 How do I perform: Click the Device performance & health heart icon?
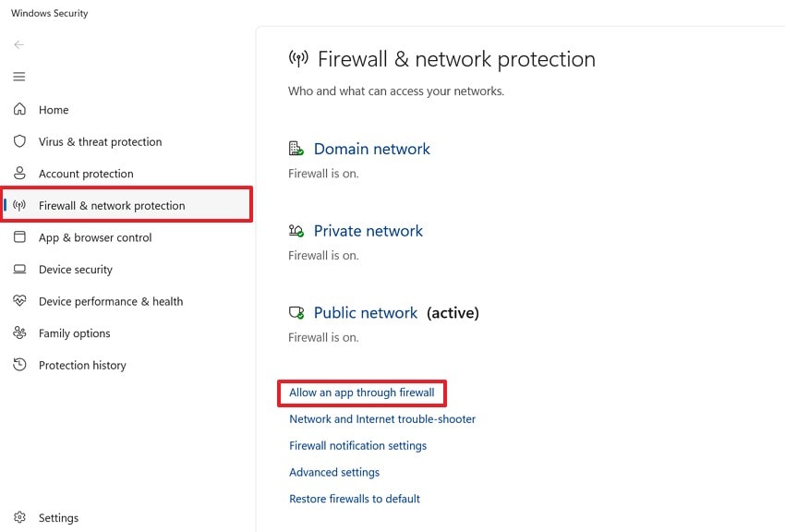(x=19, y=301)
